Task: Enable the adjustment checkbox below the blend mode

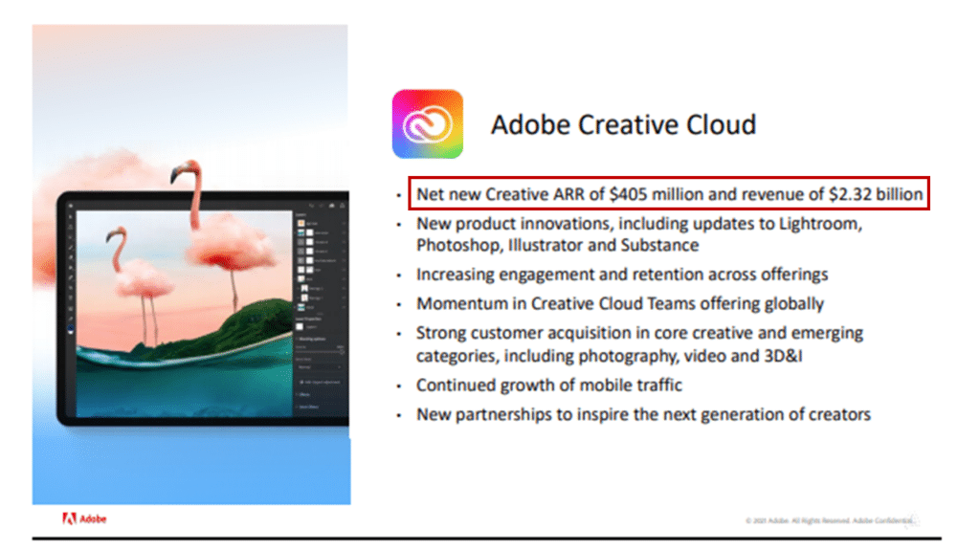Action: [302, 383]
